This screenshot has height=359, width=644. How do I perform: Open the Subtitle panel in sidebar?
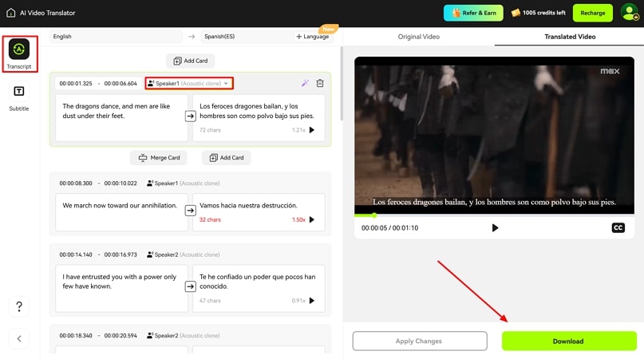(18, 96)
